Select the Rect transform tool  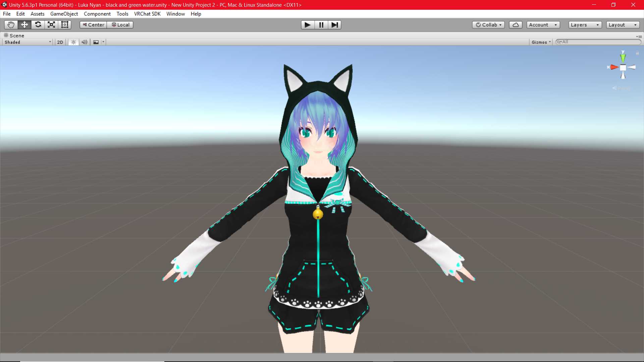64,24
